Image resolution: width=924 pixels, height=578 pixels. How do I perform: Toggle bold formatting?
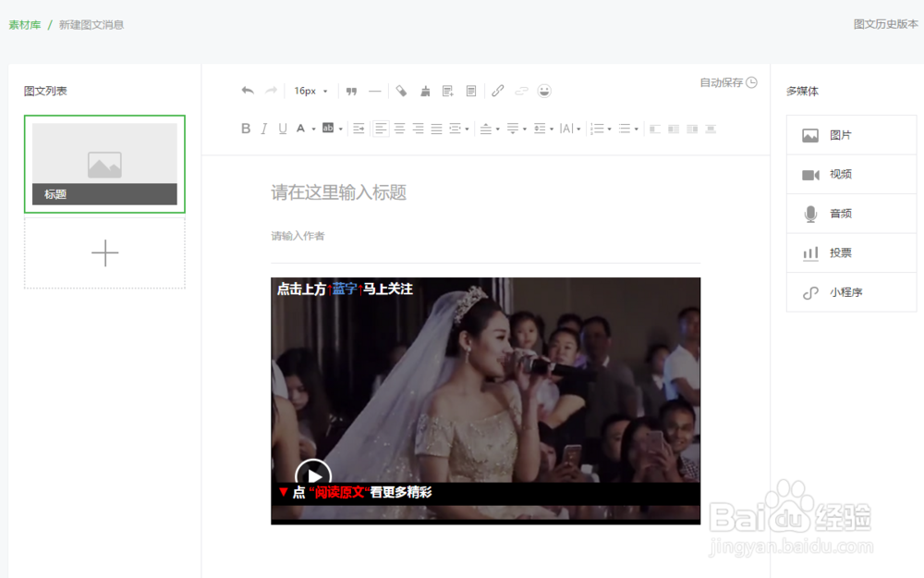246,129
